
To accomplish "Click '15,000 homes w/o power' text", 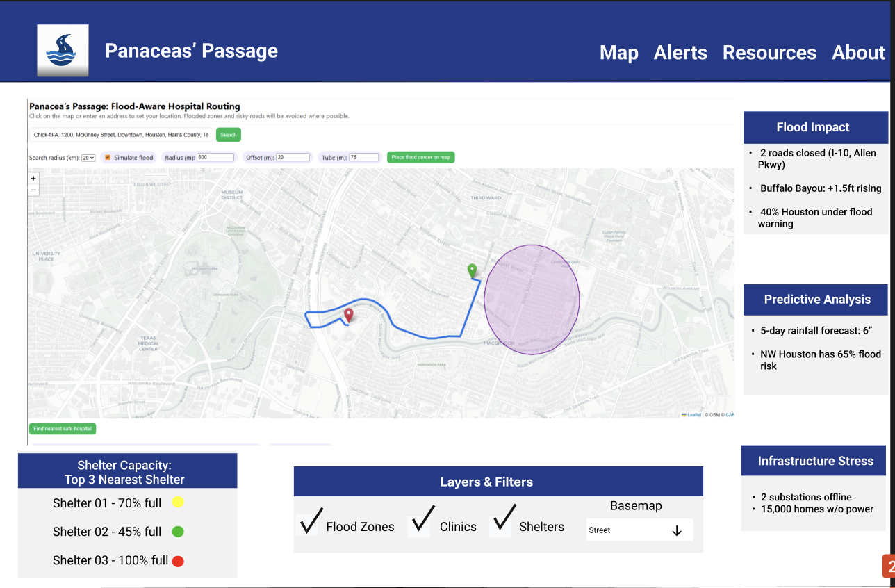I will 817,509.
